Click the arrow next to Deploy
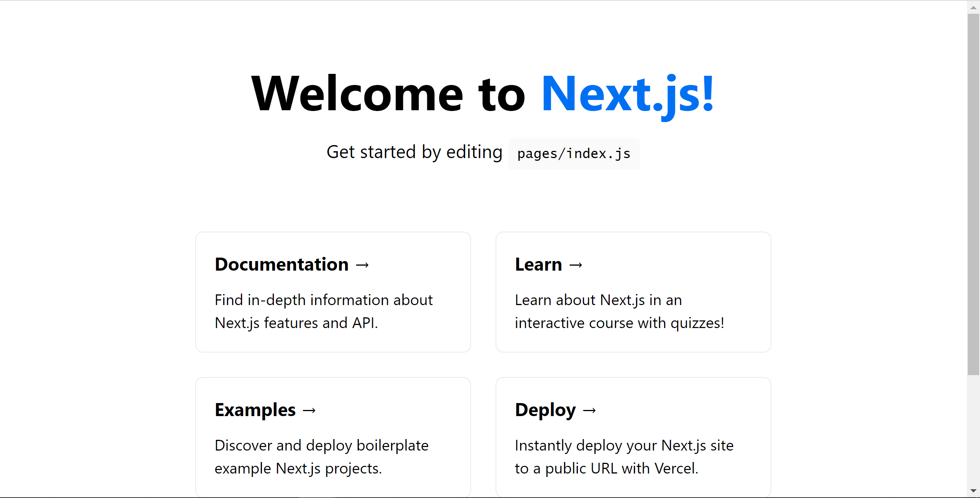This screenshot has height=498, width=980. [589, 410]
